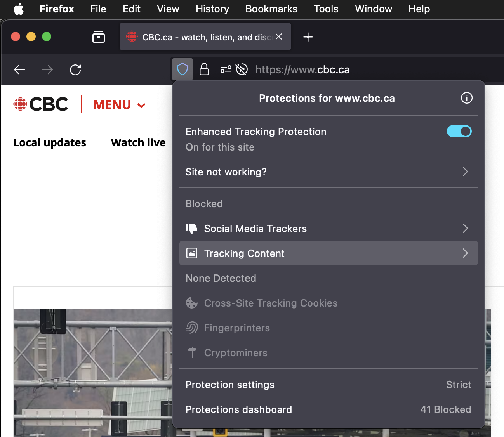Expand Social Media Trackers details

(328, 229)
